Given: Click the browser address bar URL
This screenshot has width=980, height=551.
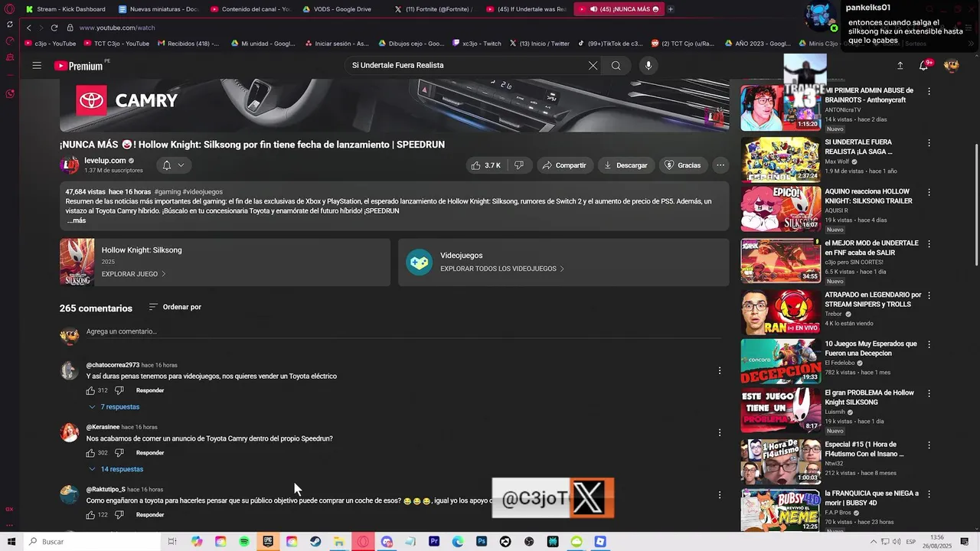Looking at the screenshot, I should click(x=117, y=28).
